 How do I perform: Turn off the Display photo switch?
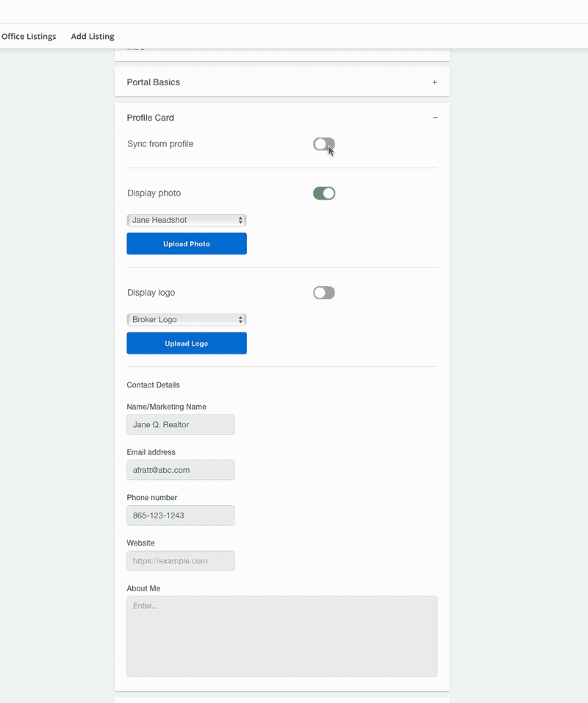tap(323, 193)
